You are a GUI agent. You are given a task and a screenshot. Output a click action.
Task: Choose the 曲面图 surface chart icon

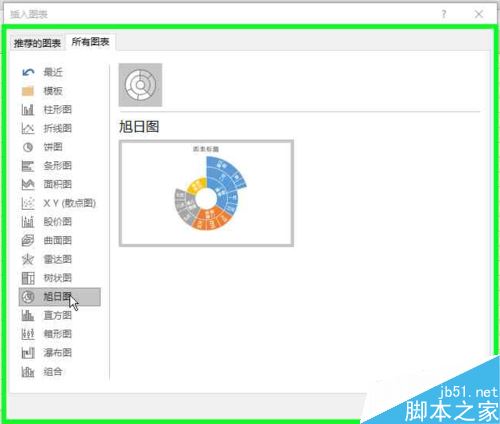[x=28, y=240]
